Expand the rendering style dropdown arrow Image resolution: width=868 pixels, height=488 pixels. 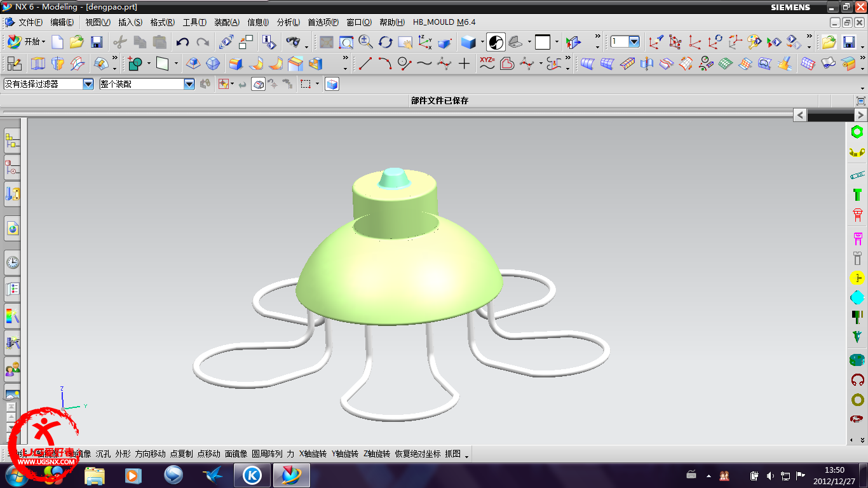point(483,43)
